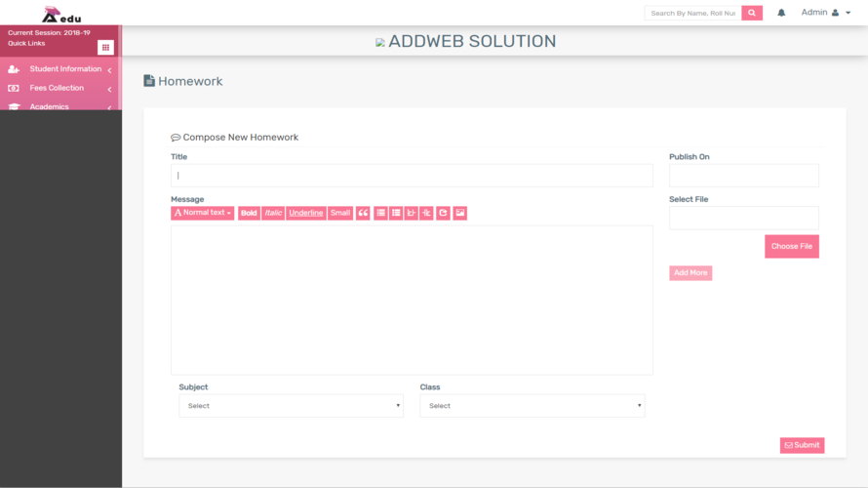The image size is (868, 488).
Task: Click the Current Session: 2018-19 text
Action: (49, 32)
